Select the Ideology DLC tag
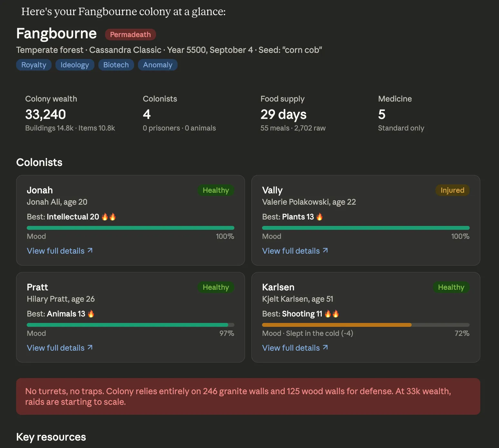499x448 pixels. [x=74, y=65]
